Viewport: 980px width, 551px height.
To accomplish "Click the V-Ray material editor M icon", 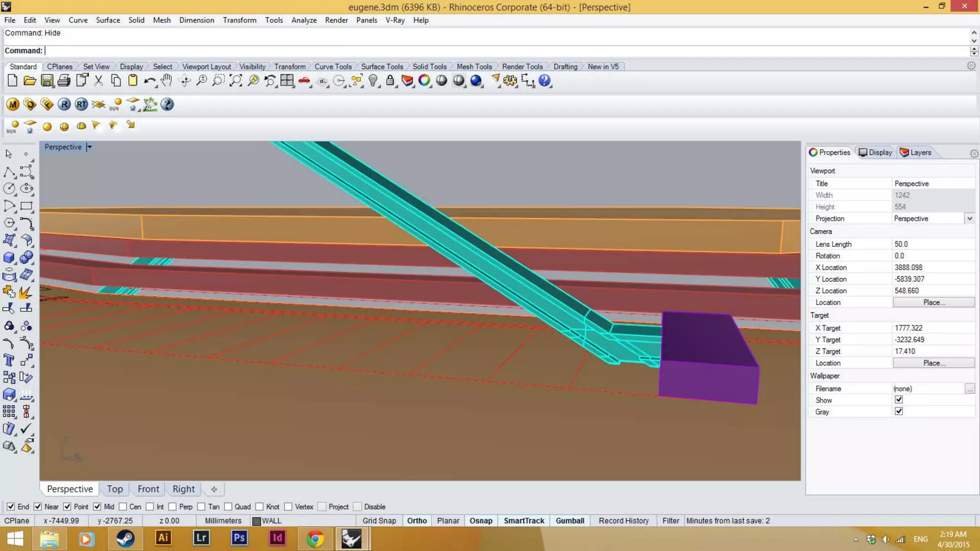I will (x=12, y=104).
